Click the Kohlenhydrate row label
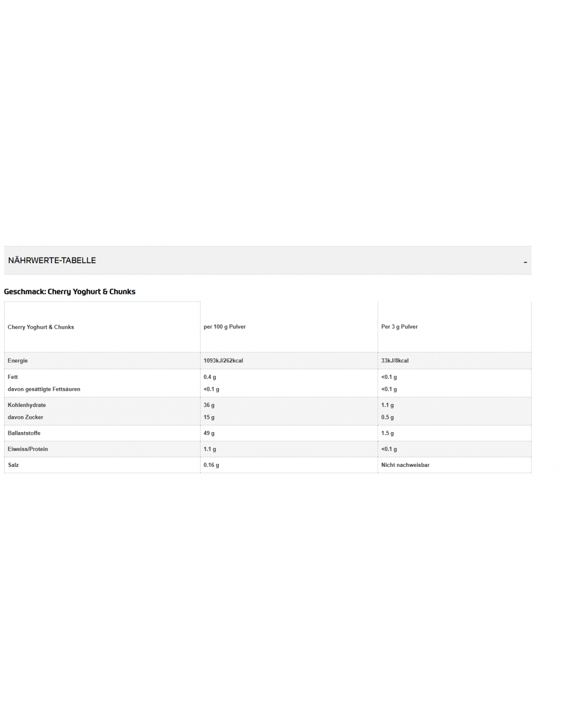The image size is (563, 728). tap(27, 405)
